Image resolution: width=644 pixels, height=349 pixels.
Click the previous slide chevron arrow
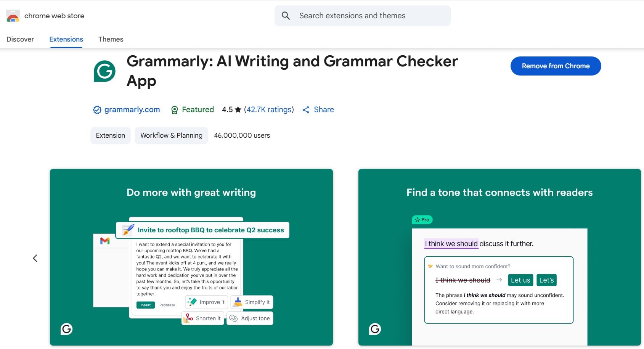tap(35, 258)
